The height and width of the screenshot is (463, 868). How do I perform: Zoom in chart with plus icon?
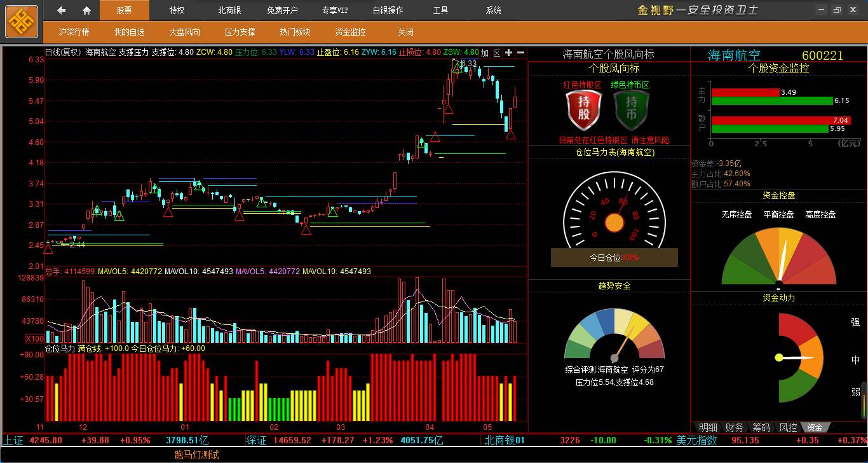coord(508,53)
